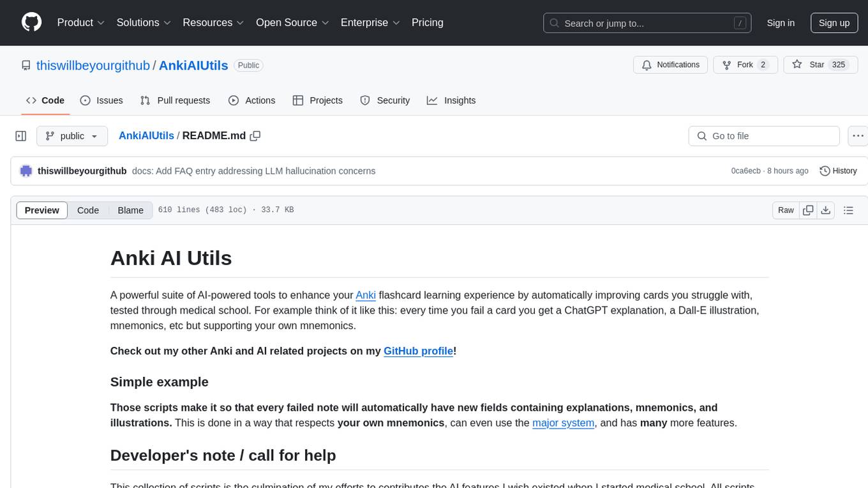Viewport: 868px width, 488px height.
Task: Click the Sign up button
Action: (834, 23)
